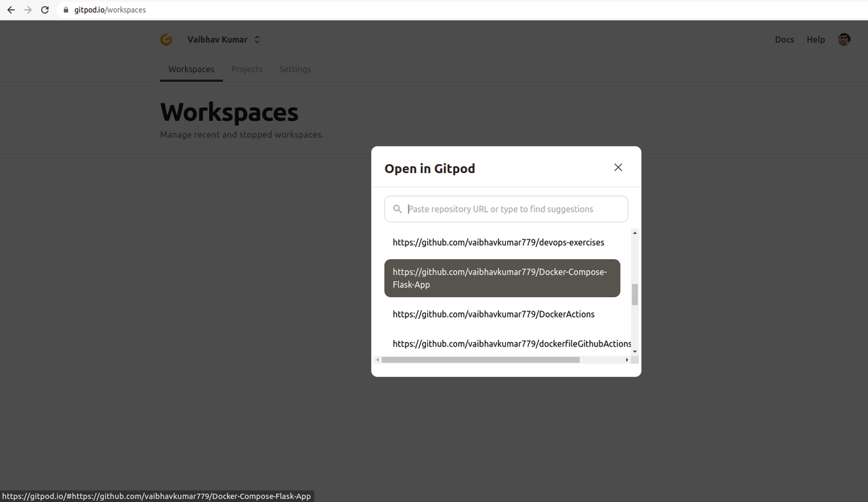Click the browser back arrow
Screen dimensions: 868x502
10,9
